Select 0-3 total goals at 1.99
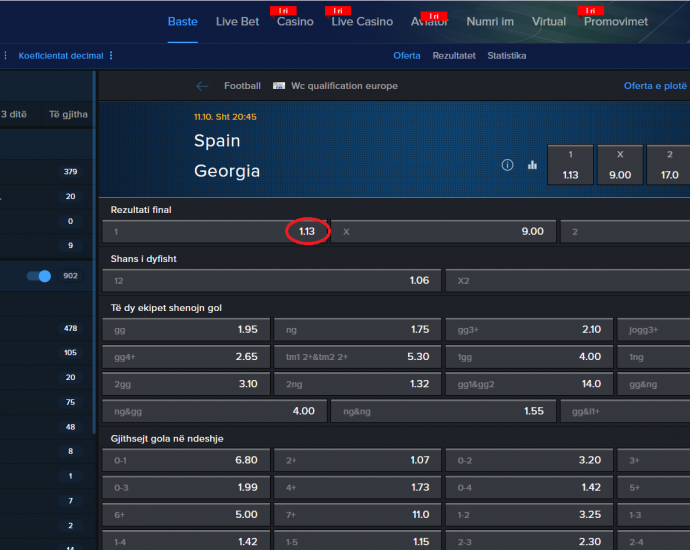This screenshot has height=550, width=690. click(186, 488)
